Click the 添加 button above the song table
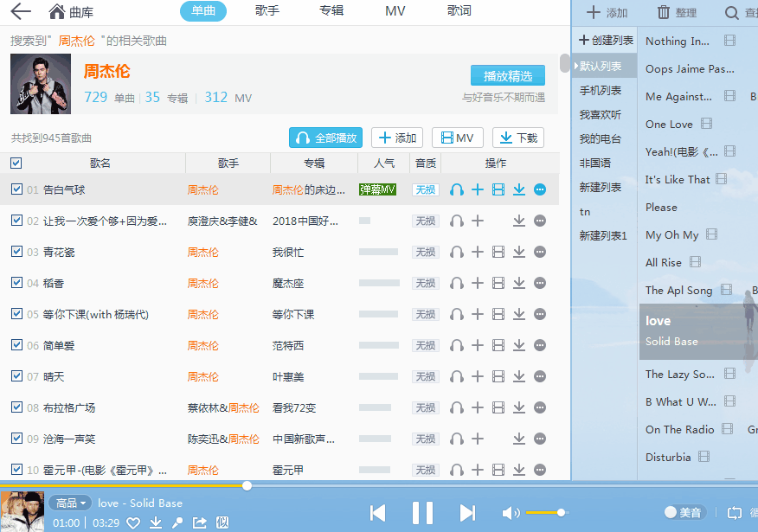The image size is (758, 532). coord(397,138)
